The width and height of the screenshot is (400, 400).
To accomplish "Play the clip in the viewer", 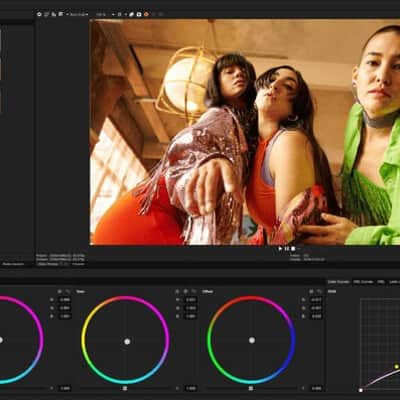I will coord(280,248).
